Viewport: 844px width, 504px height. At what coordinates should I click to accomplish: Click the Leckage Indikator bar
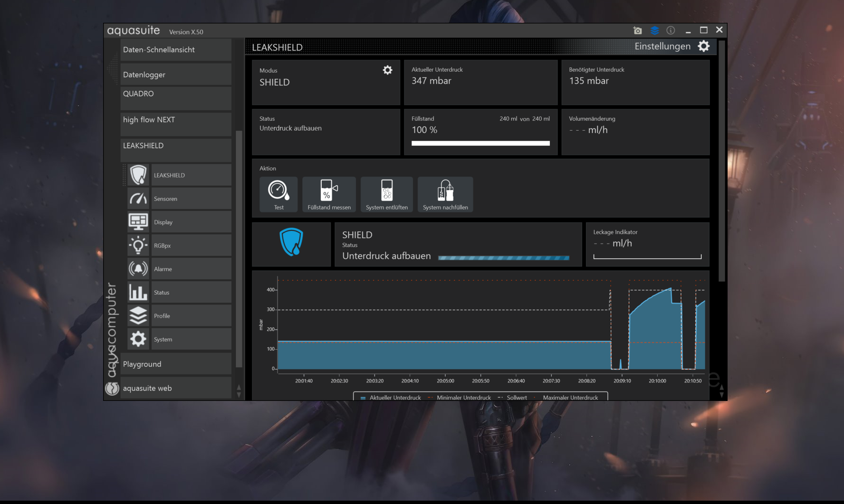[647, 257]
